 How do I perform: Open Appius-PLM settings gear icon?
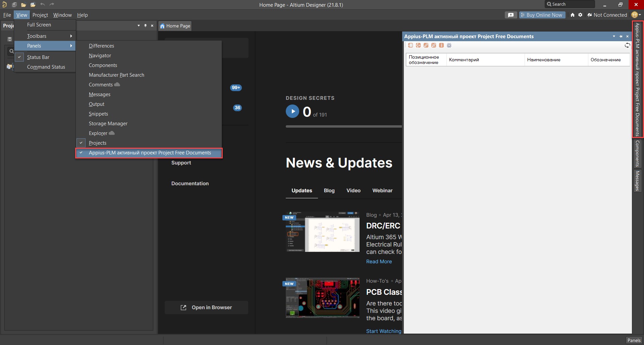point(449,45)
